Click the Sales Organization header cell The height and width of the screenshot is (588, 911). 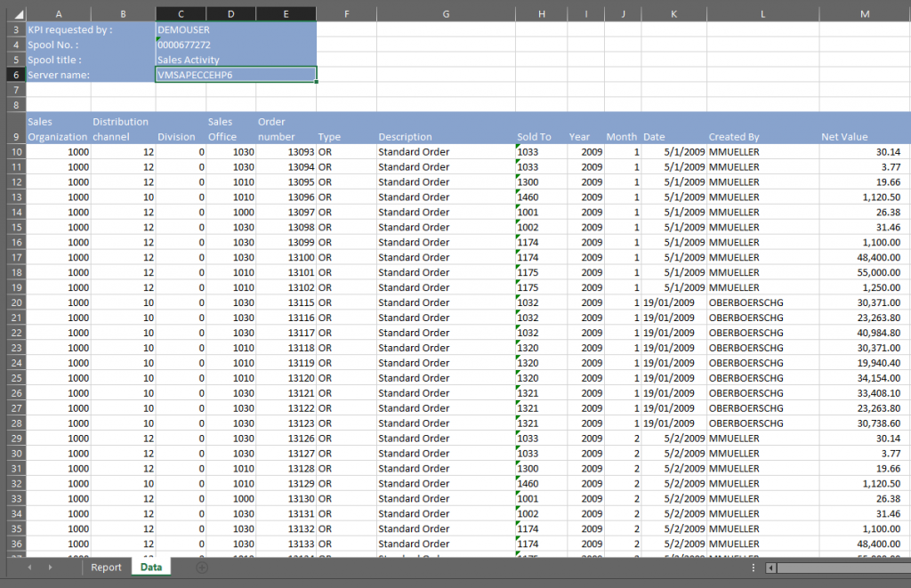coord(59,129)
